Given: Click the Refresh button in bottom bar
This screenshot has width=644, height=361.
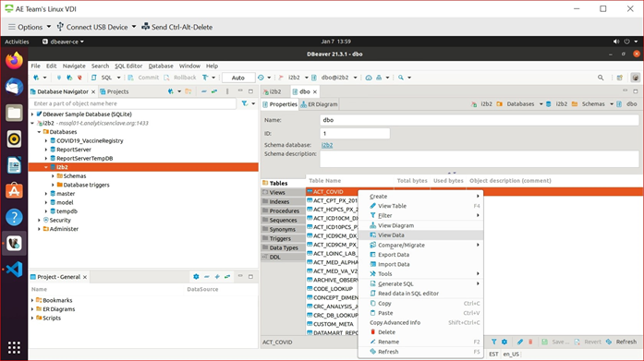Looking at the screenshot, I should 622,342.
